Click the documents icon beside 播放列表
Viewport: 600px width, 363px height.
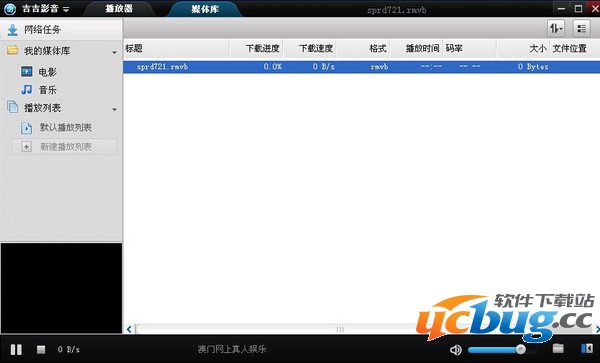click(x=13, y=107)
